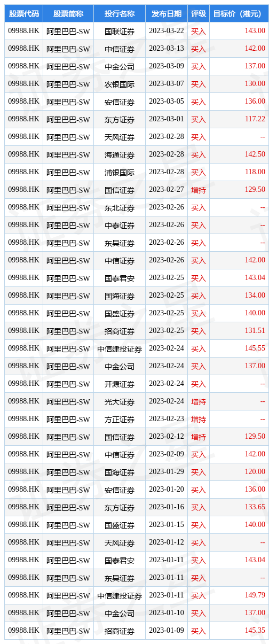Click the 股票代码 column header
The image size is (269, 644).
coord(23,13)
